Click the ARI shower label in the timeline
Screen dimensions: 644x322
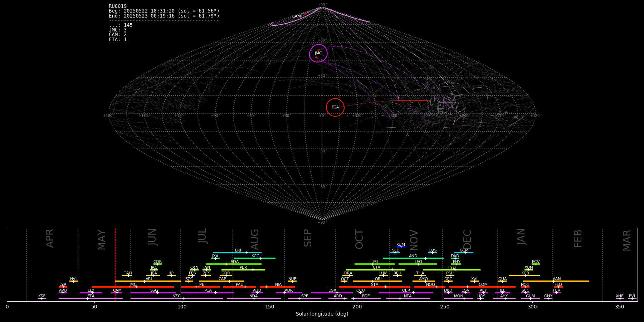coord(149,279)
